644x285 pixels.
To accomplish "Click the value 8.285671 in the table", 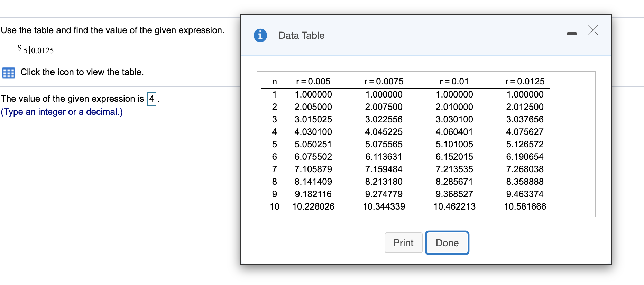I will pyautogui.click(x=454, y=182).
